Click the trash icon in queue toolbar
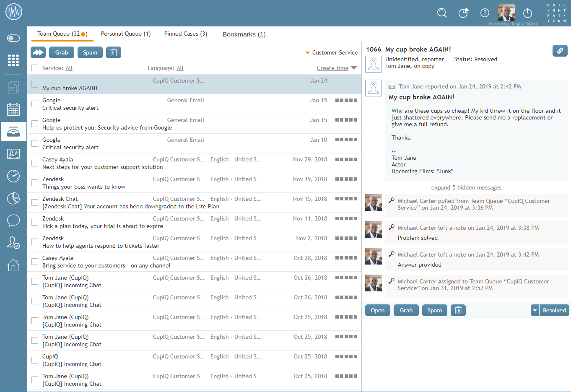 [114, 52]
